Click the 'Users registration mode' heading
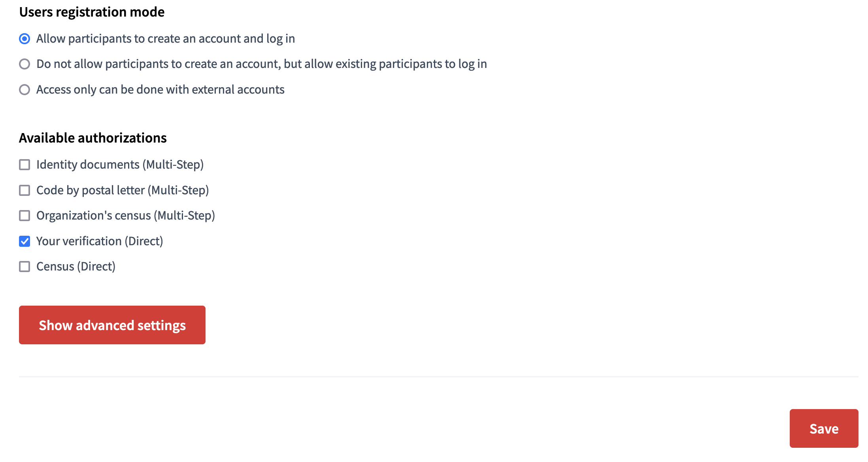This screenshot has width=868, height=462. [92, 12]
